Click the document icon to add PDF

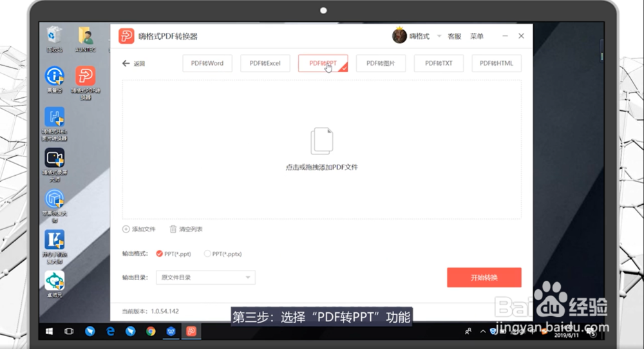(321, 141)
